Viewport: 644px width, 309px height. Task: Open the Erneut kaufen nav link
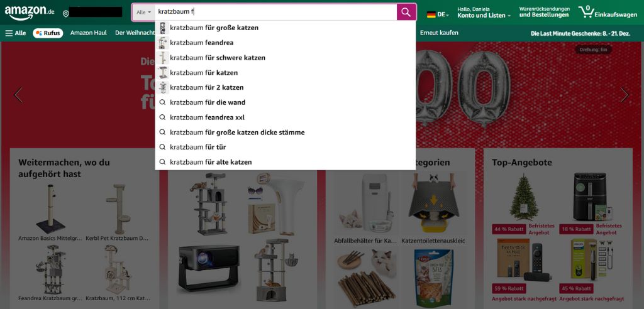[x=439, y=33]
